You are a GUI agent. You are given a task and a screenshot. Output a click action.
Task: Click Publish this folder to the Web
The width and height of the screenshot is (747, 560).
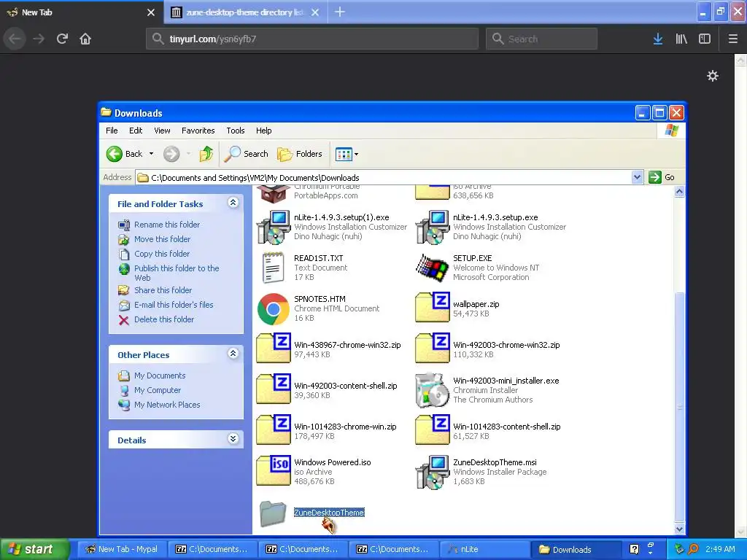177,273
